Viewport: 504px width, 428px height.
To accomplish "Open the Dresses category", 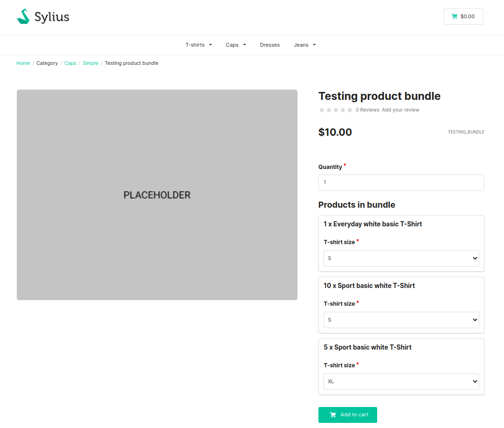I will tap(269, 45).
